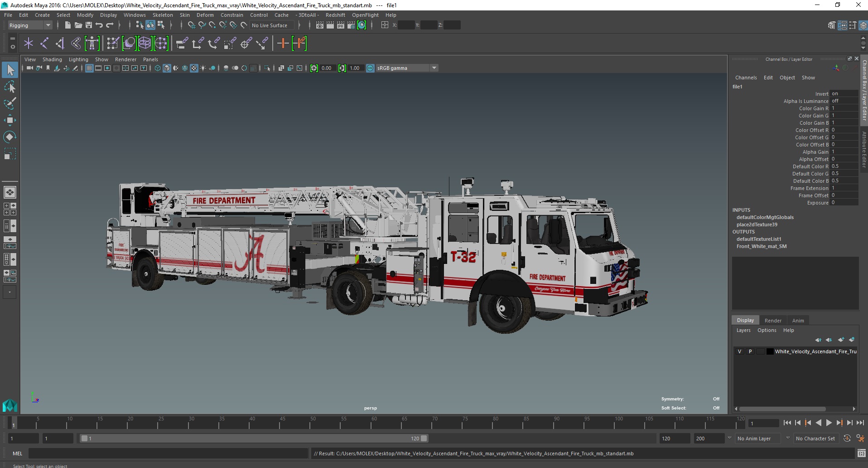868x468 pixels.
Task: Open the Deform menu
Action: coord(205,15)
